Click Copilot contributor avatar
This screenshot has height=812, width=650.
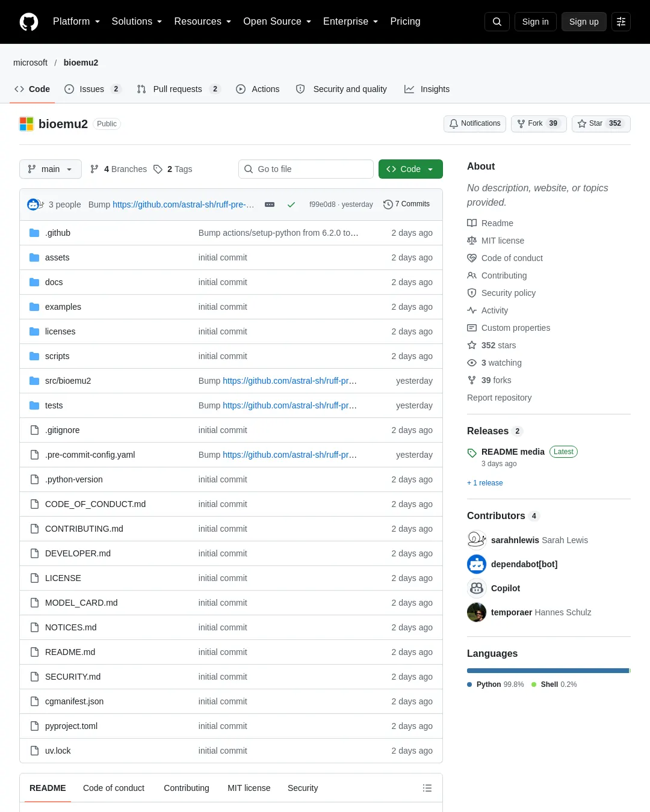477,588
